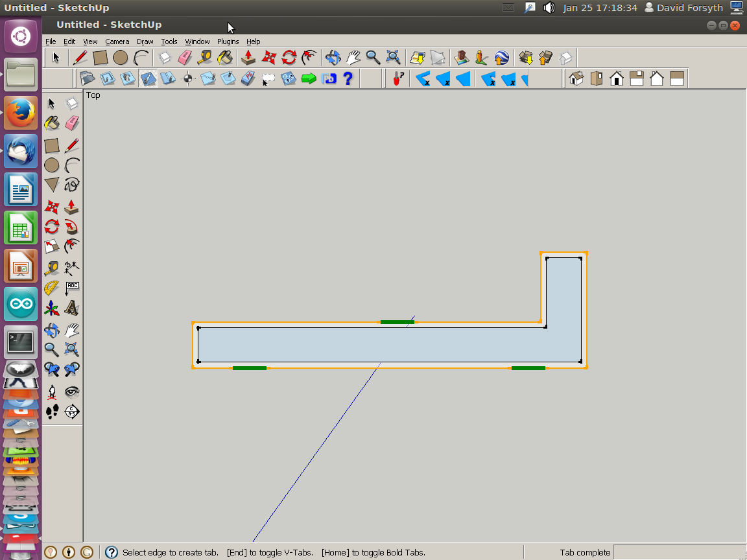Launch Firefox from the Ubuntu dock
The image size is (747, 560).
pos(21,113)
